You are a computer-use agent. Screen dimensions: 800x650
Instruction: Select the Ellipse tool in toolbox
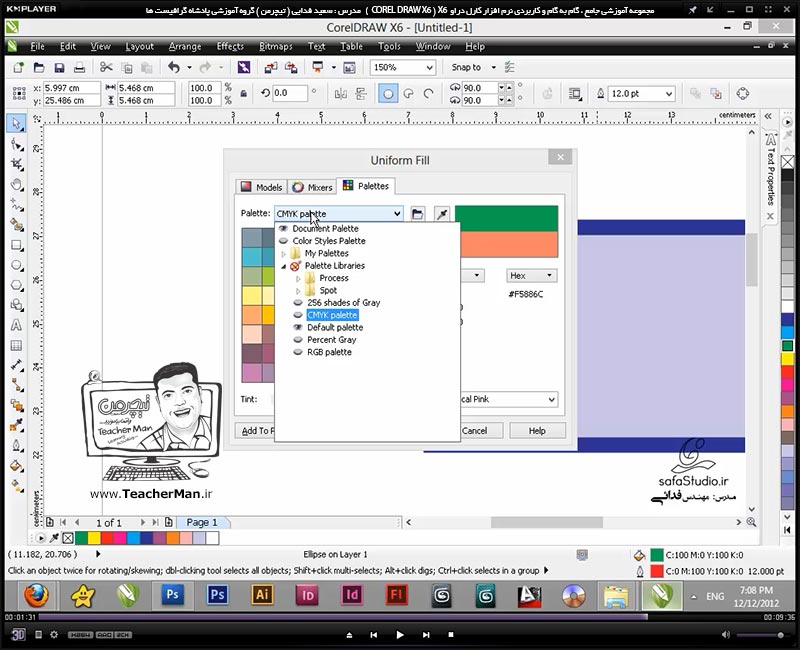pos(17,265)
